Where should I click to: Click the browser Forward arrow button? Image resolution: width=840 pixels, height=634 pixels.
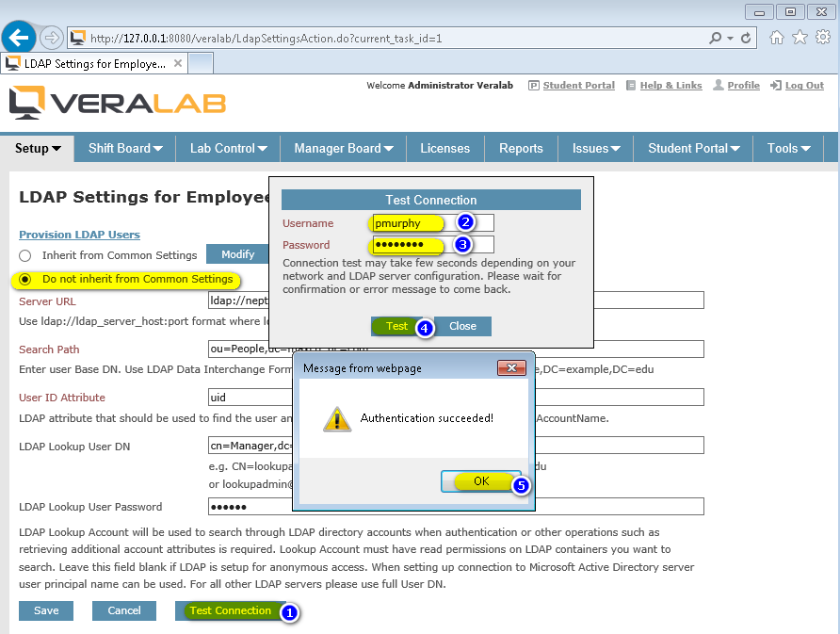tap(52, 38)
